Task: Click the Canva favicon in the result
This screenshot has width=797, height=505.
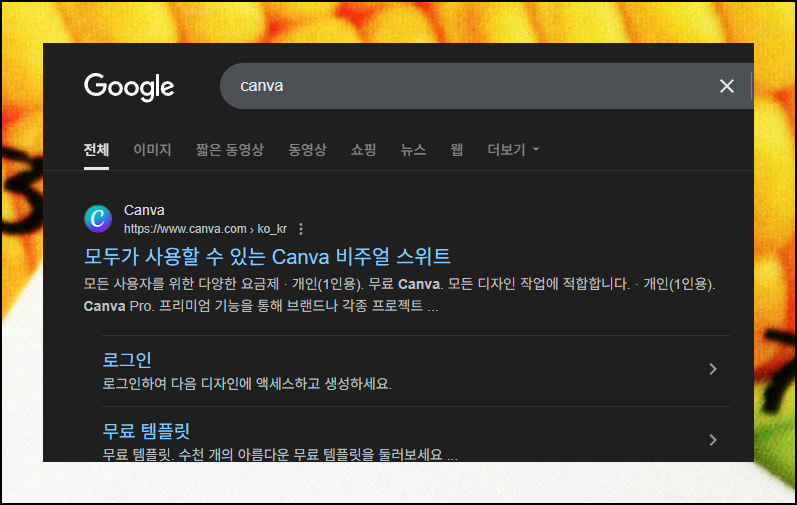Action: [98, 218]
